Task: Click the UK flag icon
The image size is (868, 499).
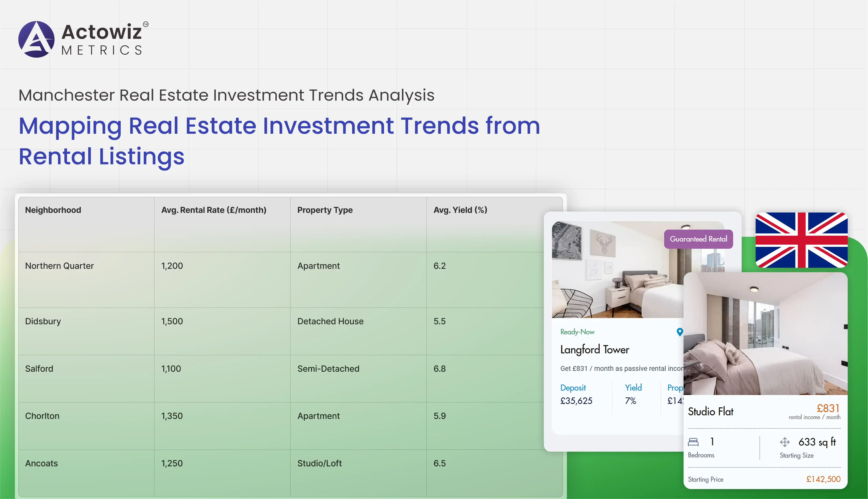Action: 801,240
